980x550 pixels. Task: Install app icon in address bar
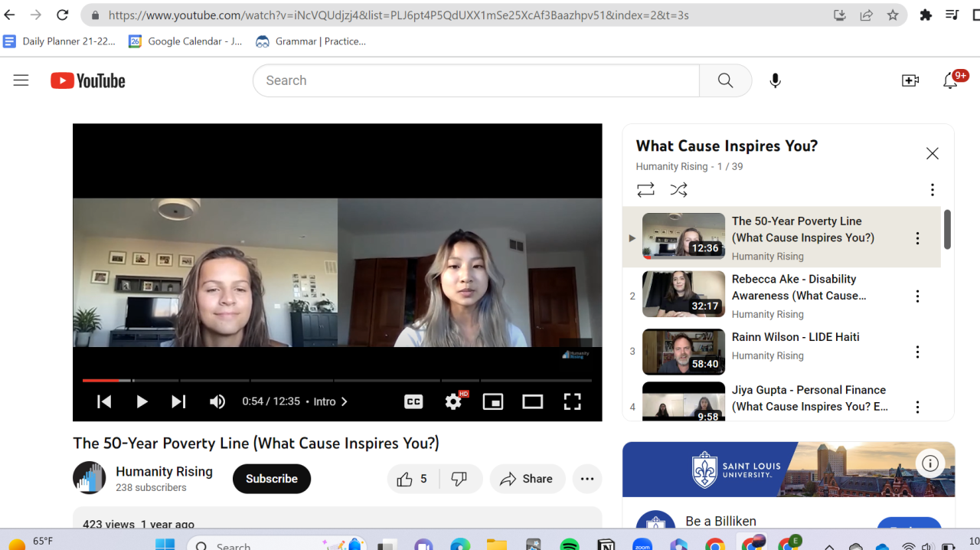click(839, 15)
